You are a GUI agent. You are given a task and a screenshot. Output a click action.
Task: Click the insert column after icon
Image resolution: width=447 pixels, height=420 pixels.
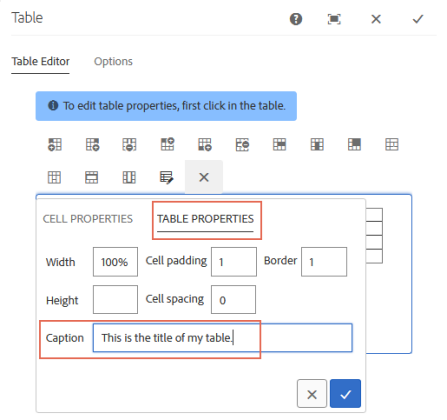(92, 145)
